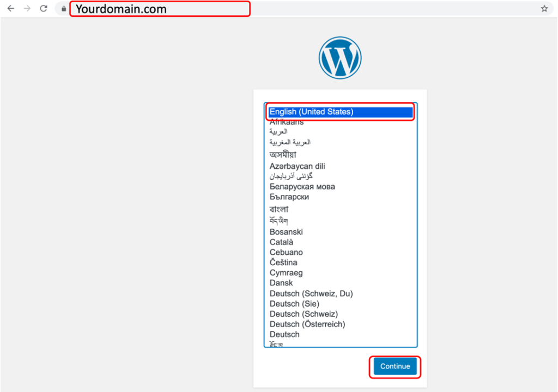The image size is (558, 392).
Task: Select العربية المغربية language option
Action: click(x=341, y=142)
